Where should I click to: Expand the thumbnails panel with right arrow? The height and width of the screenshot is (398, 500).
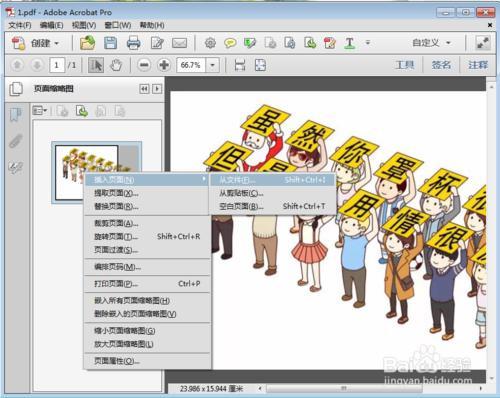157,89
